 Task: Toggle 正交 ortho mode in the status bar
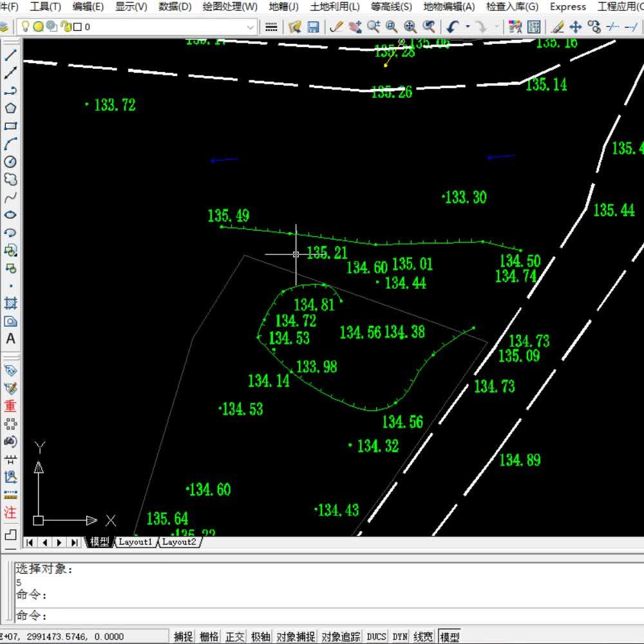point(235,637)
